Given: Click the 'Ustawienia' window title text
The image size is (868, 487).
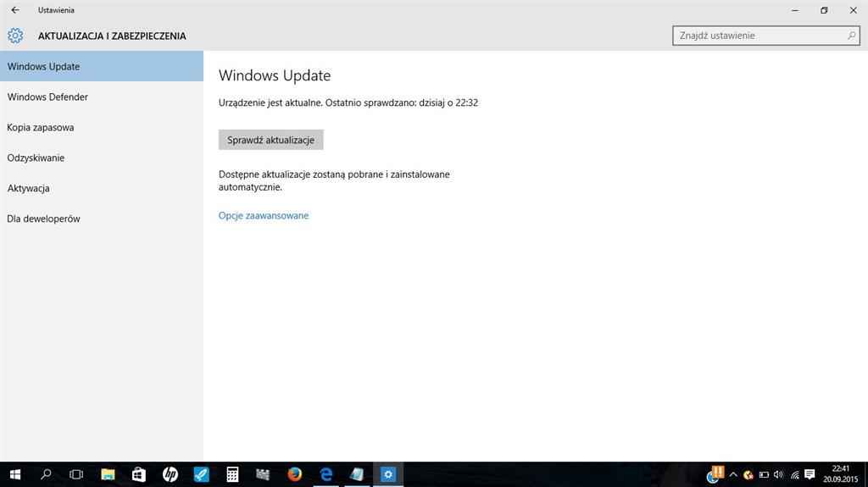Looking at the screenshot, I should pos(56,10).
